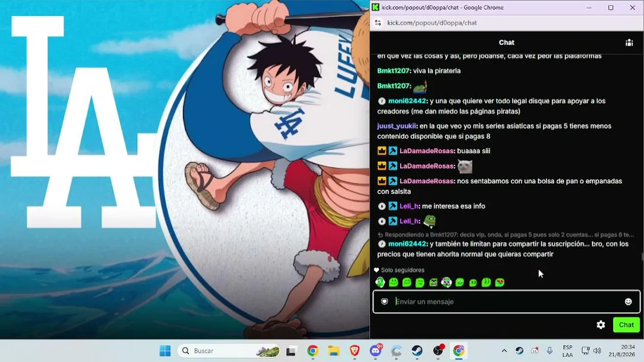Click the 'Solo seguidores' label
The height and width of the screenshot is (362, 644).
pos(403,270)
